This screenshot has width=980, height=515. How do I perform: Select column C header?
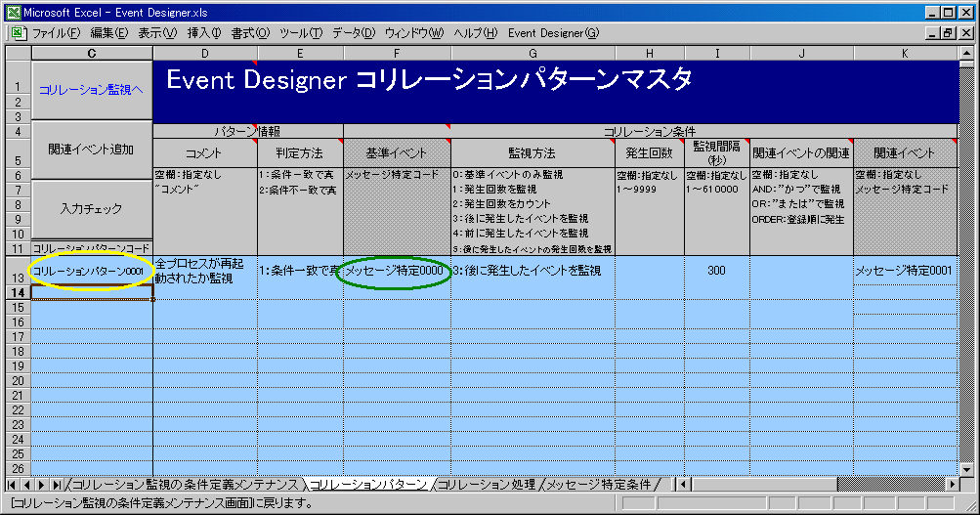click(x=92, y=54)
